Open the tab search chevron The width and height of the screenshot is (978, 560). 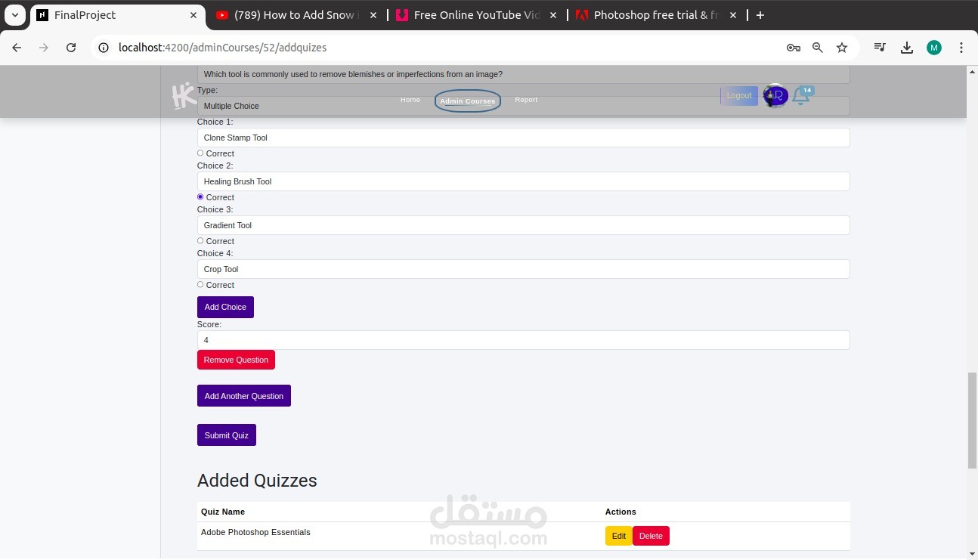coord(14,15)
